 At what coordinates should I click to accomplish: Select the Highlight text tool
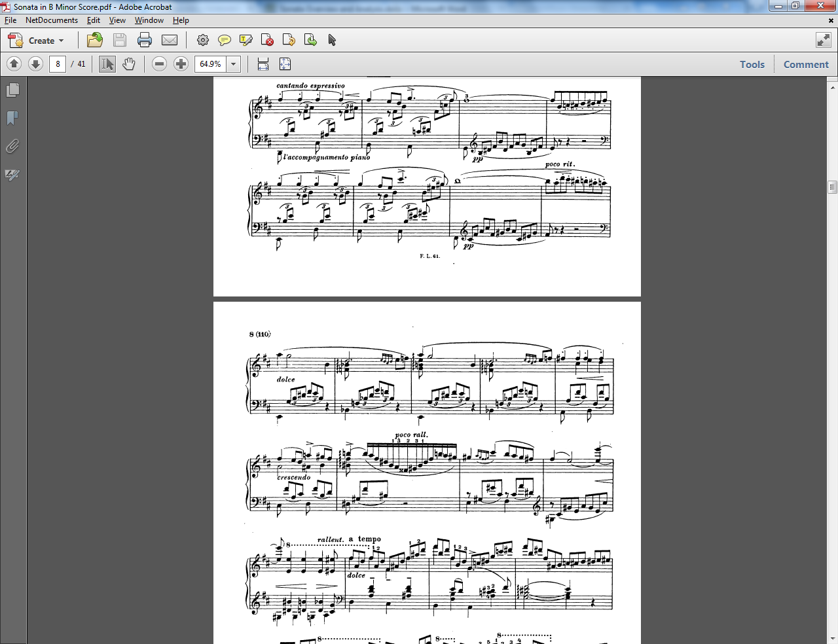pyautogui.click(x=246, y=41)
